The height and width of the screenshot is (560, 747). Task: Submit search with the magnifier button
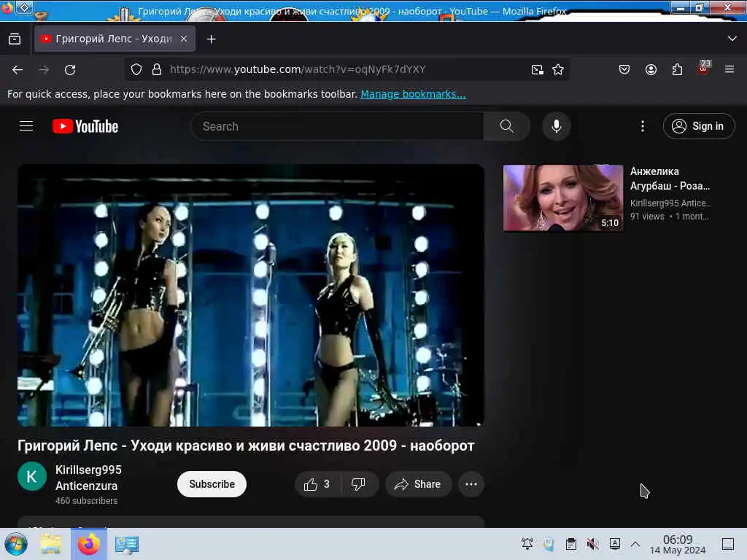[506, 126]
